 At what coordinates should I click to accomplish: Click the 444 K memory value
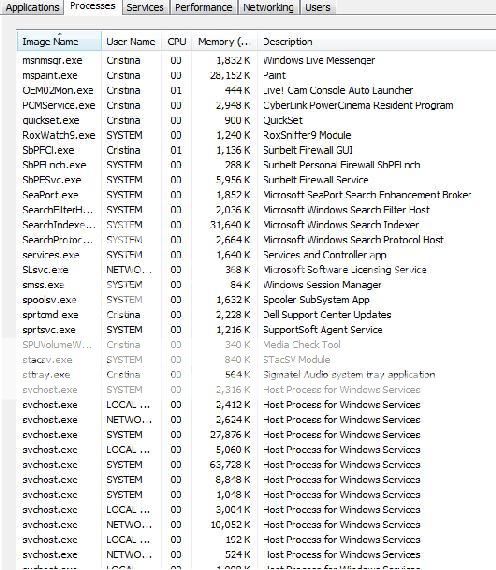pos(238,90)
